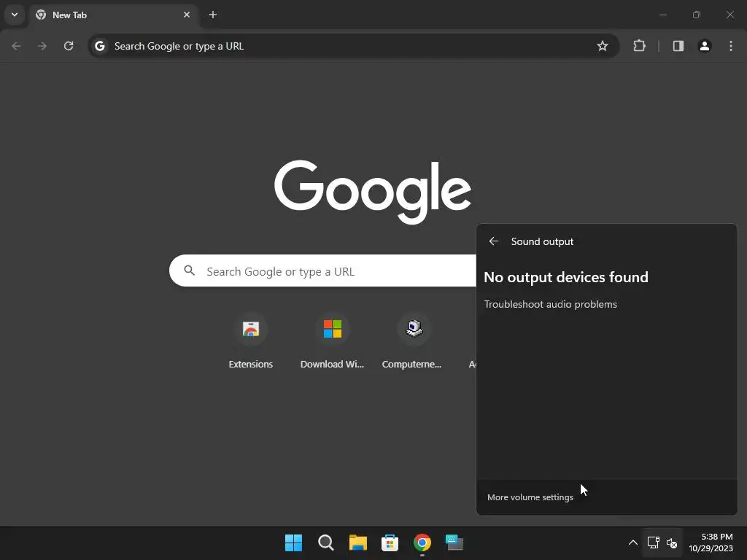The height and width of the screenshot is (560, 747).
Task: Click the Google logo
Action: (373, 192)
